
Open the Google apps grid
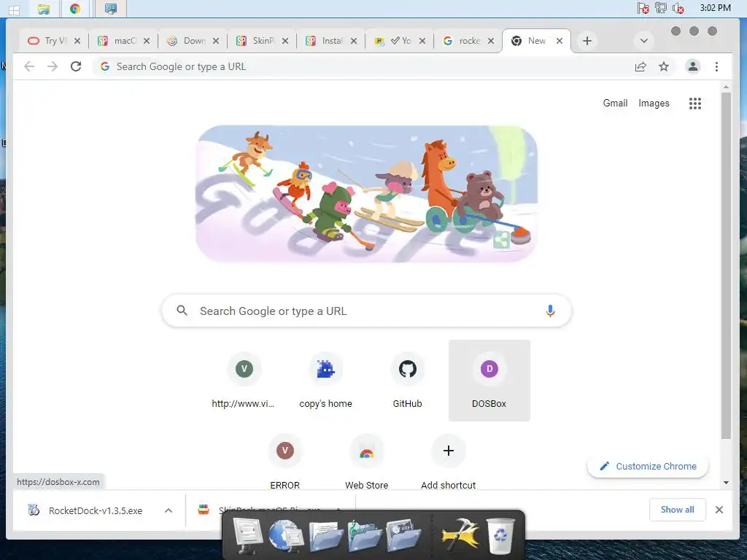pyautogui.click(x=695, y=104)
